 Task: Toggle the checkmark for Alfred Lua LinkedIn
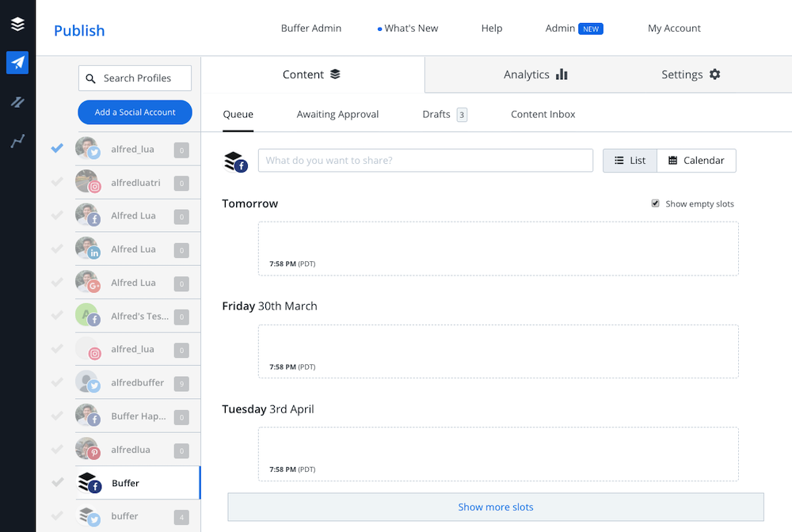[x=57, y=249]
